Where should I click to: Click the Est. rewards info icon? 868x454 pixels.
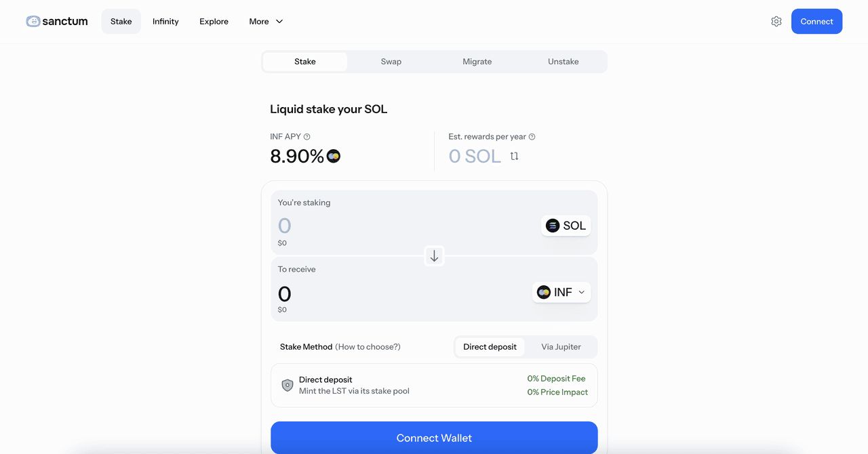coord(532,137)
